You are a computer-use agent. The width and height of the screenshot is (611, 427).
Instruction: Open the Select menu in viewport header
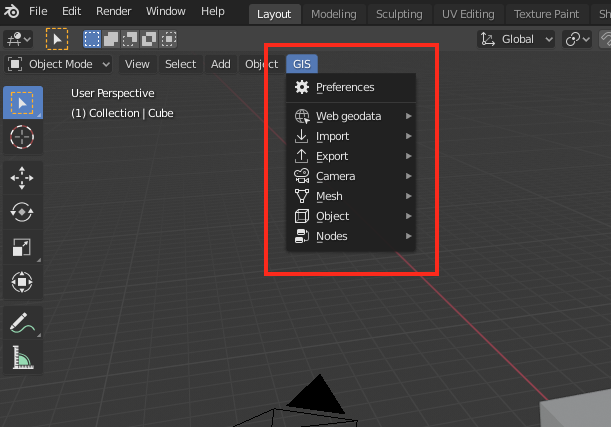tap(180, 64)
